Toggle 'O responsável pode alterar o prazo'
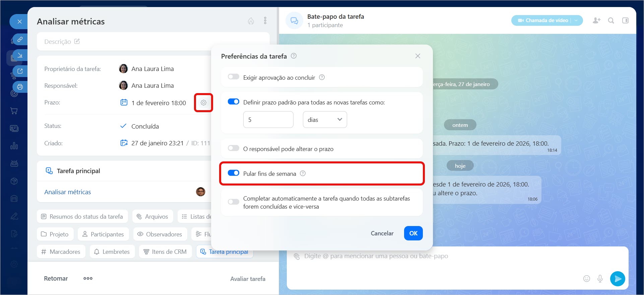This screenshot has height=295, width=644. tap(234, 148)
